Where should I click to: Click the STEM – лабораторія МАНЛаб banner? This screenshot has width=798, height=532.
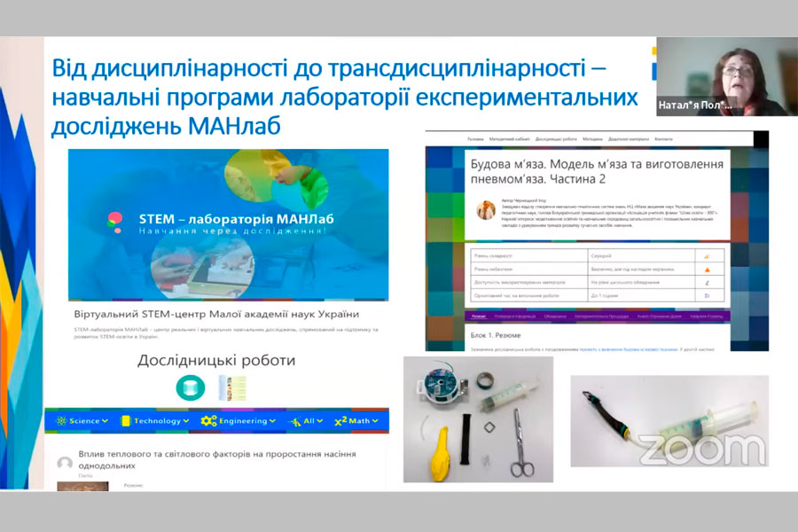pyautogui.click(x=228, y=224)
